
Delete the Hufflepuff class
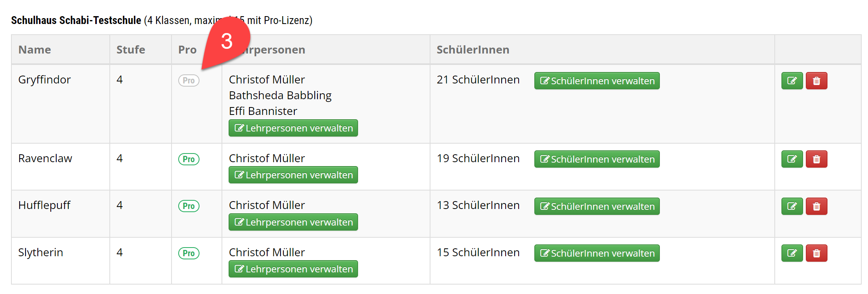coord(817,206)
